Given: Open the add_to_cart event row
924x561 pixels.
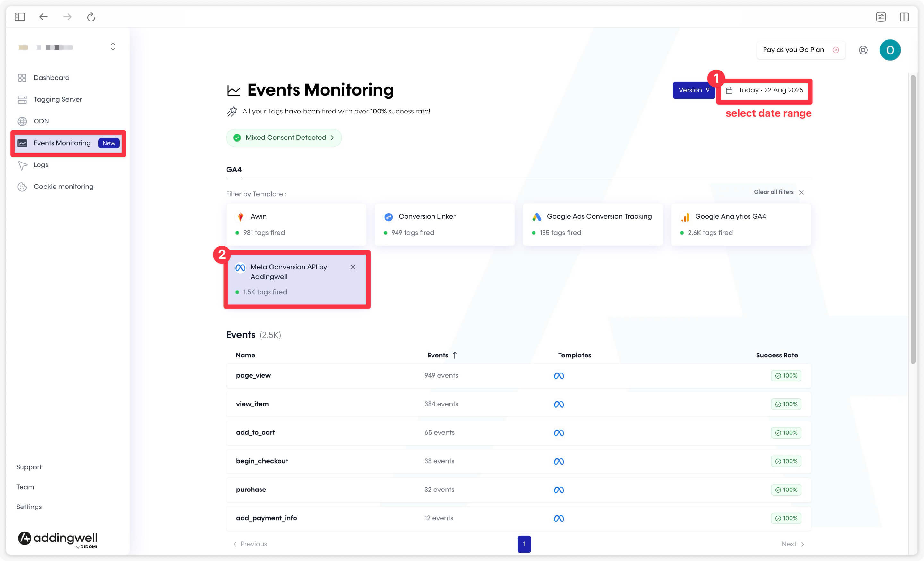Looking at the screenshot, I should pos(518,432).
